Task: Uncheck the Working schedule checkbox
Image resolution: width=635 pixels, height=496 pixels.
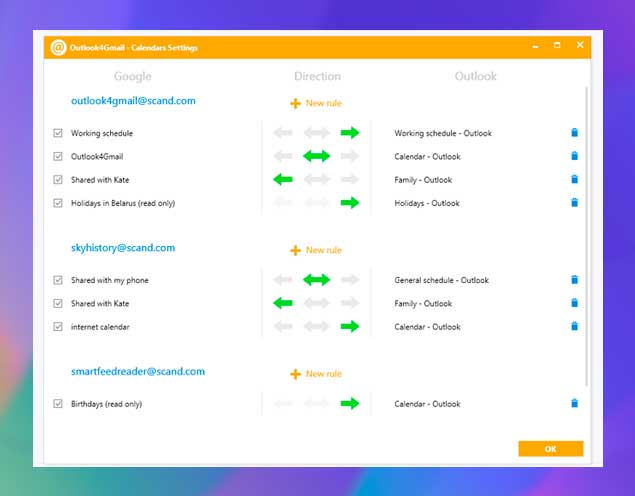Action: click(x=58, y=133)
